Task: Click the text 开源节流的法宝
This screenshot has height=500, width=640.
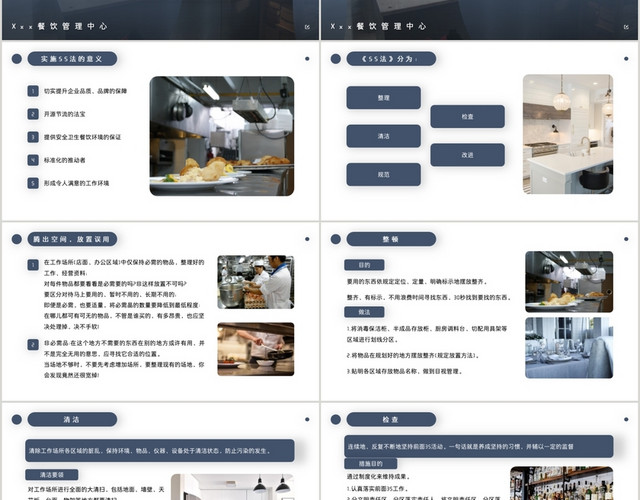Action: (64, 114)
